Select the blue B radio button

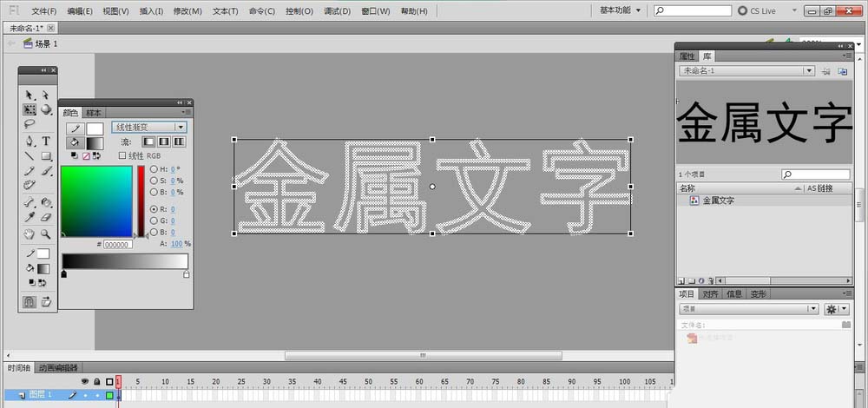click(154, 232)
